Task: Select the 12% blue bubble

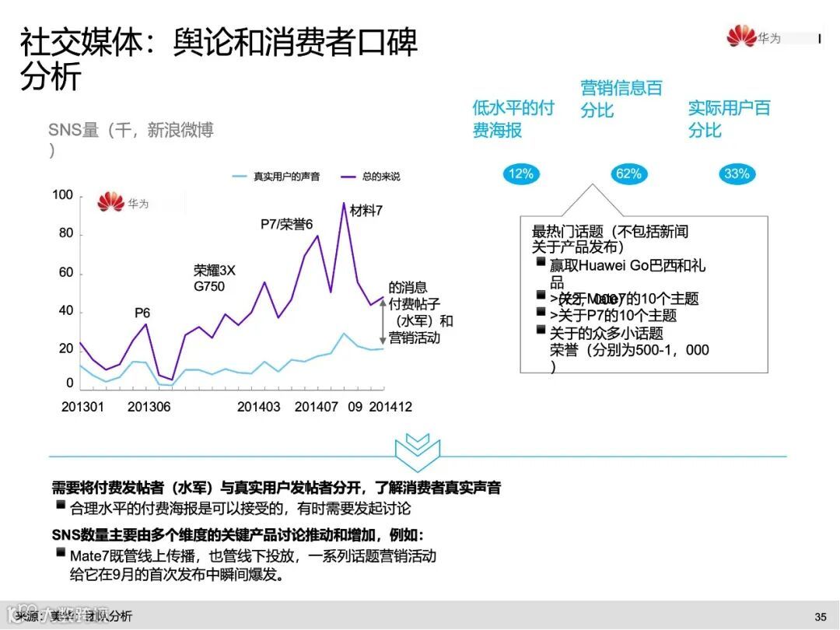Action: click(521, 173)
